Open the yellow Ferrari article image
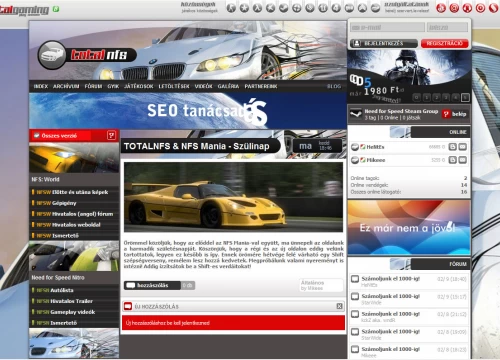The height and width of the screenshot is (360, 500). (x=233, y=197)
